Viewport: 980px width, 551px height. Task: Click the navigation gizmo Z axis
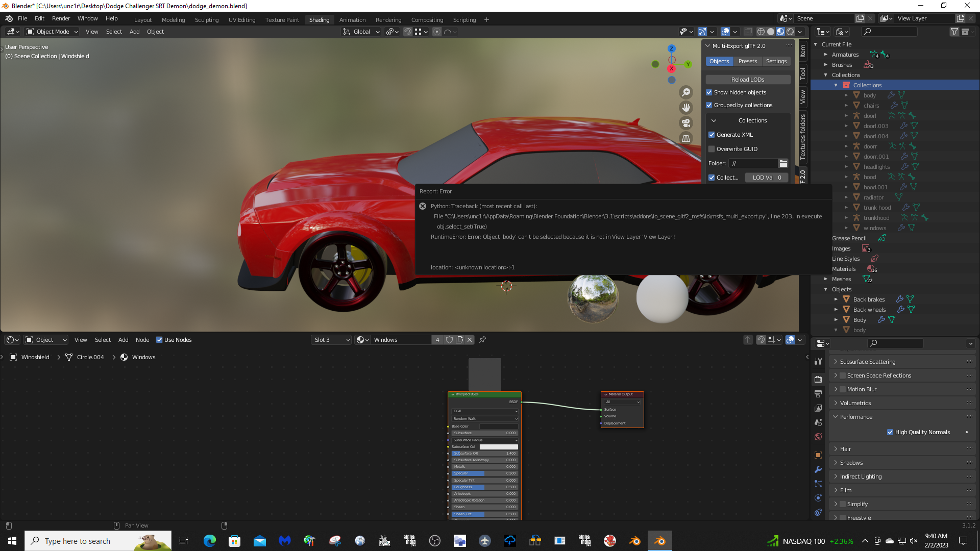pyautogui.click(x=672, y=48)
